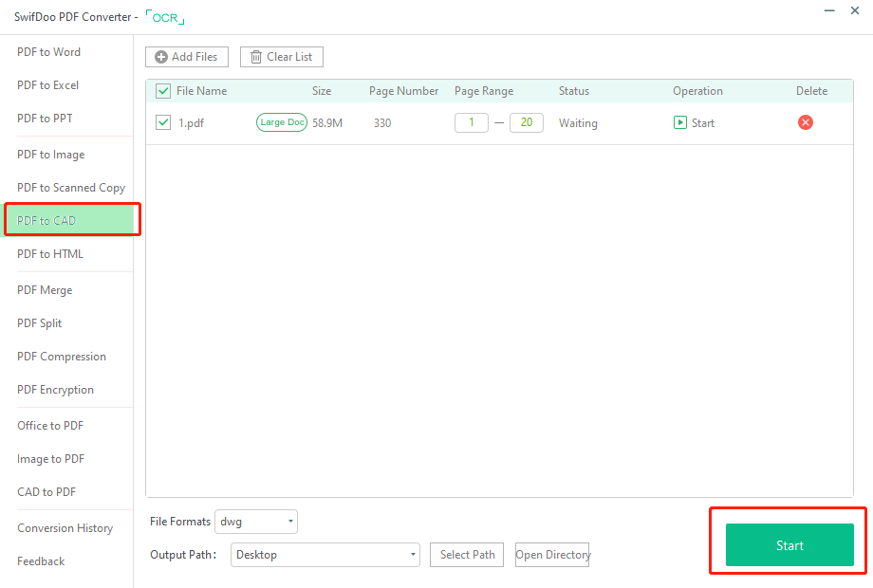Screen dimensions: 873x588
Task: Uncheck the 1.pdf file checkbox
Action: [x=163, y=122]
